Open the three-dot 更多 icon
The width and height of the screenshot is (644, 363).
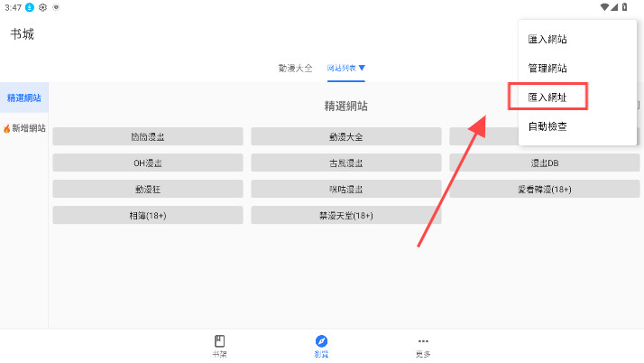coord(423,340)
